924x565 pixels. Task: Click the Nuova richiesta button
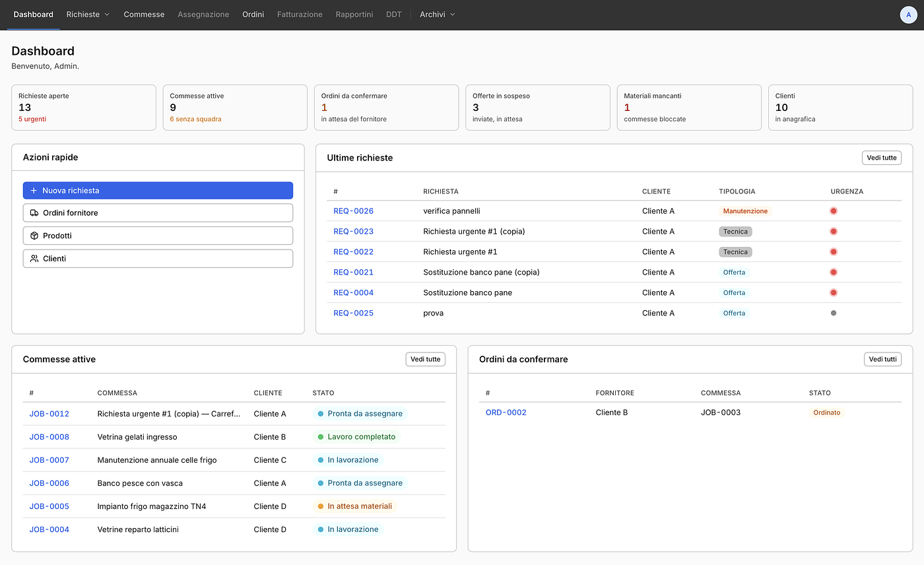pos(158,191)
